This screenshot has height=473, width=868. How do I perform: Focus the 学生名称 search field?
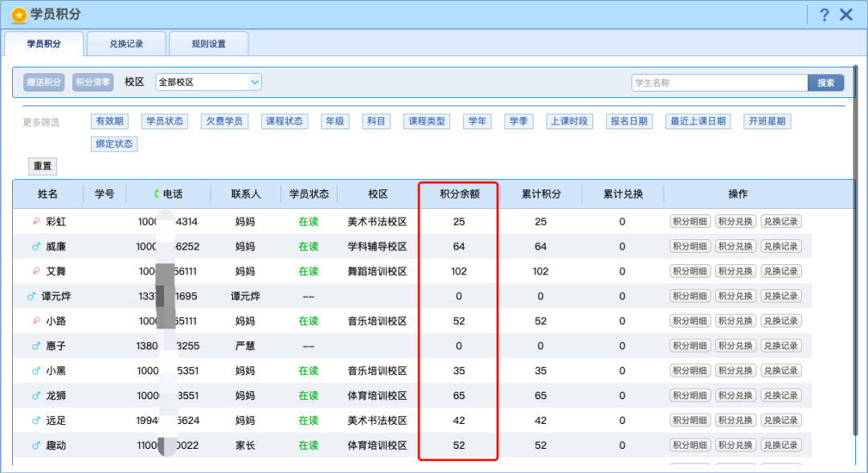(x=719, y=83)
